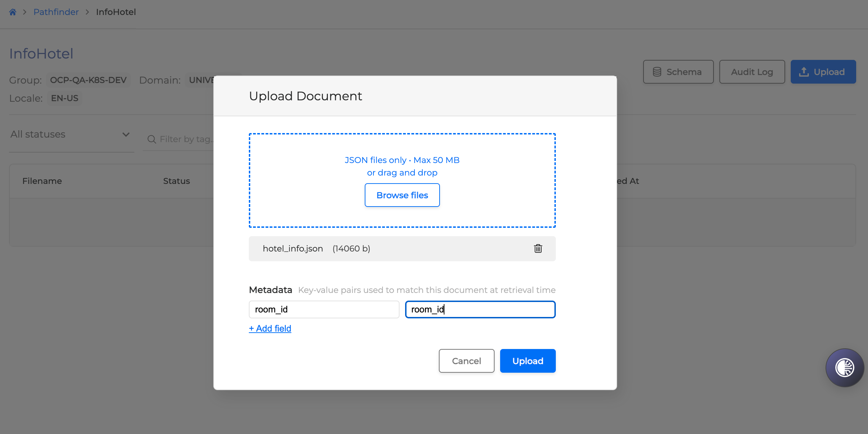Click the upload arrow icon on top Upload button
The image size is (868, 434).
[804, 71]
